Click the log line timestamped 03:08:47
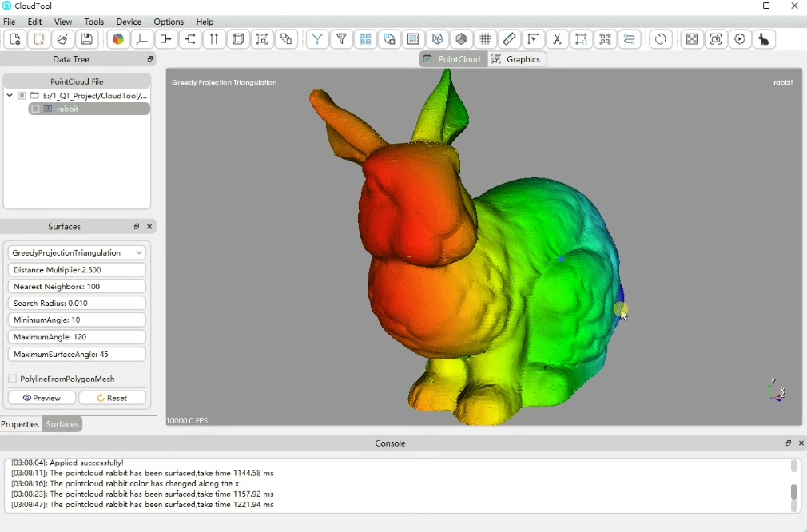807x532 pixels. pos(142,505)
